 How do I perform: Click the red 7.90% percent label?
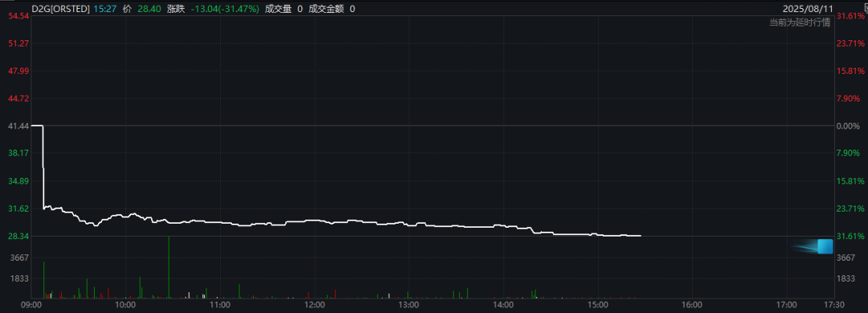[x=848, y=99]
